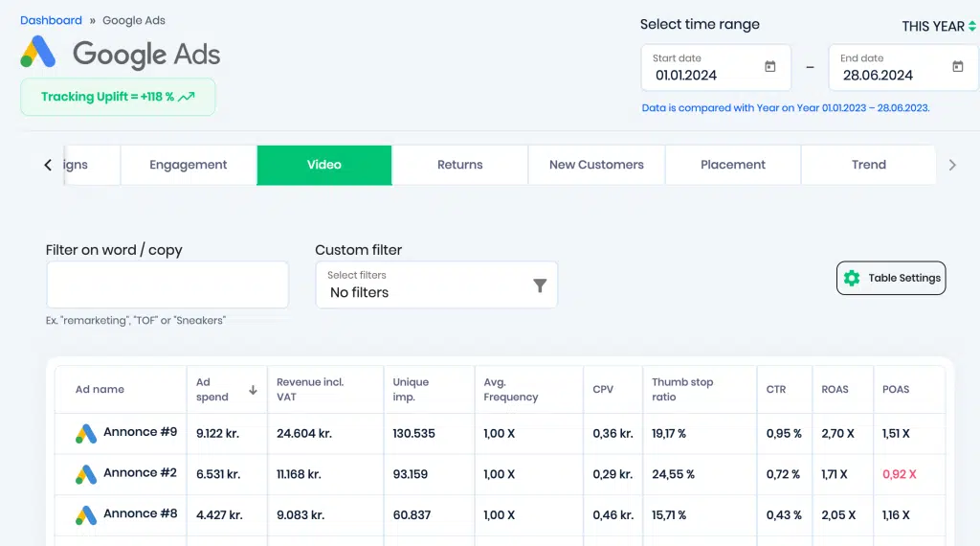980x546 pixels.
Task: Open the End date calendar picker icon
Action: (957, 66)
